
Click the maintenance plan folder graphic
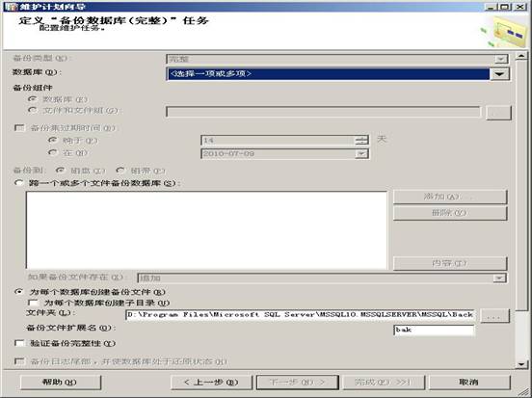(x=506, y=32)
